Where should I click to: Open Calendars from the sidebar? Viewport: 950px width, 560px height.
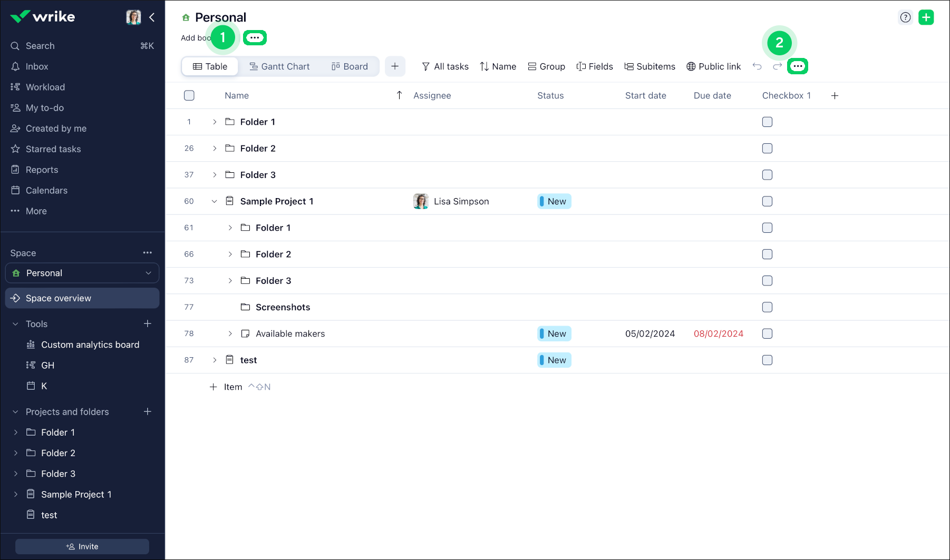pyautogui.click(x=46, y=190)
